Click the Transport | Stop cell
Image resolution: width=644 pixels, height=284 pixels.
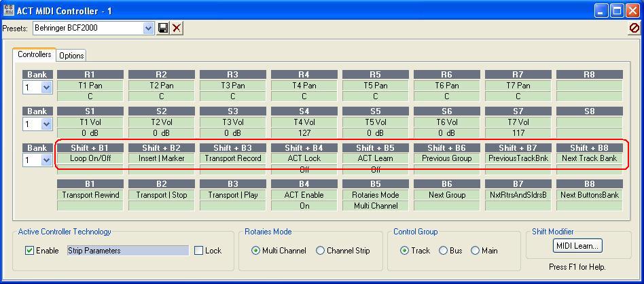[162, 195]
